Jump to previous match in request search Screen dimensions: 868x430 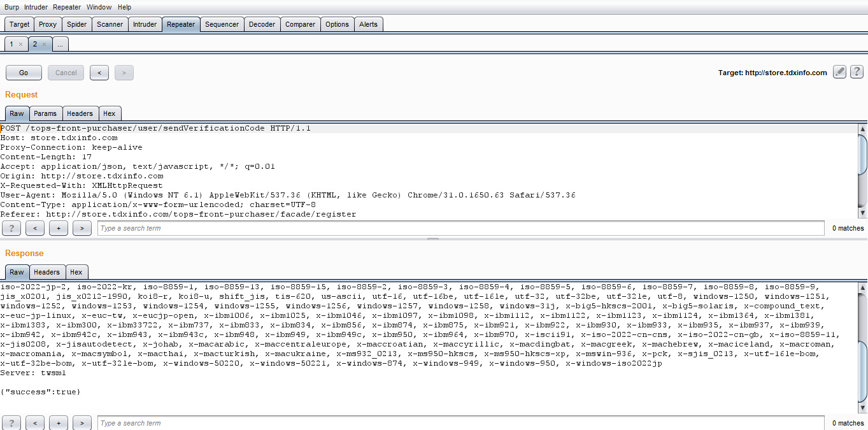[35, 228]
